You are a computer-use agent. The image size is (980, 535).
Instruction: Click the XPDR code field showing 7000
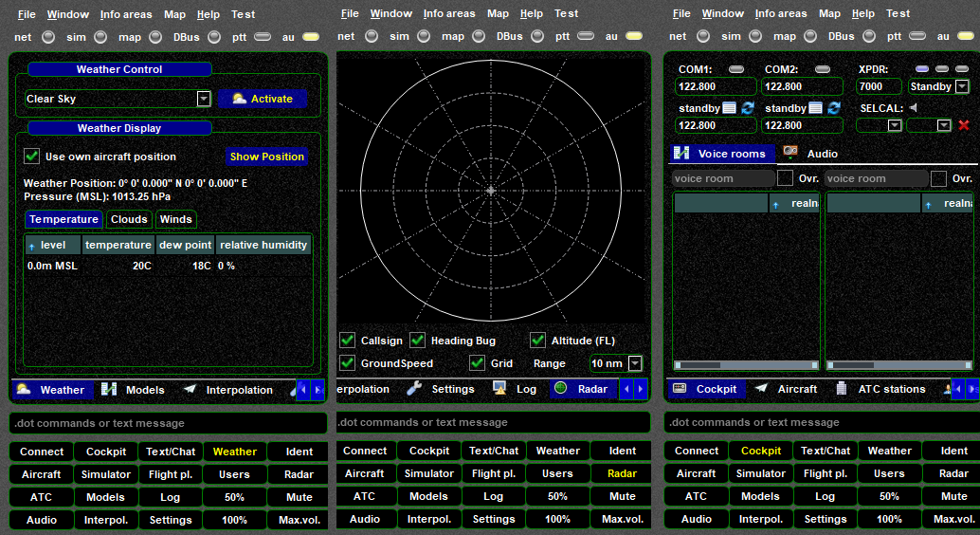click(x=879, y=86)
